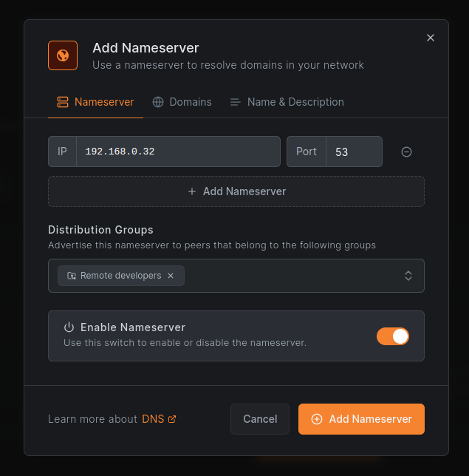The height and width of the screenshot is (476, 469).
Task: Click the folder icon in Remote developers tag
Action: (72, 276)
